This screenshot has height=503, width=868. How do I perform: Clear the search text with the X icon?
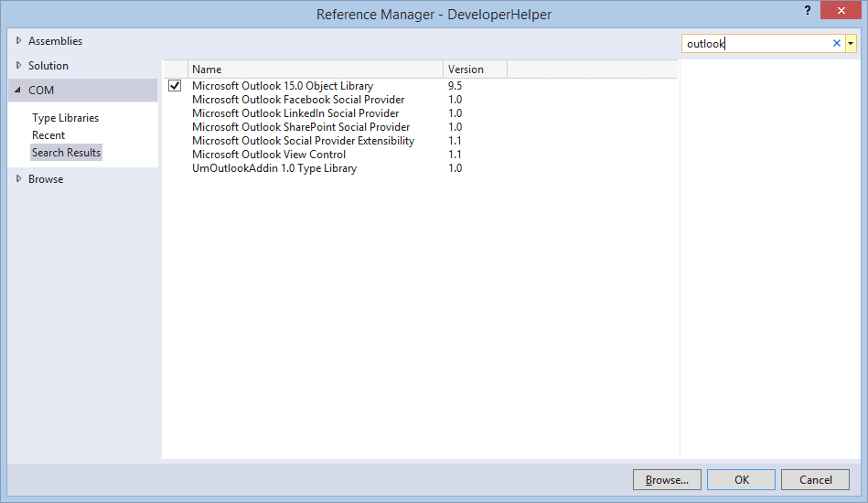[x=837, y=43]
